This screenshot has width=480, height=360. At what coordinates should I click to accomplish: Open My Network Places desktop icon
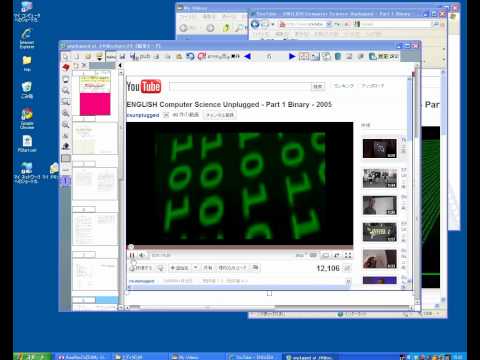pos(27,172)
